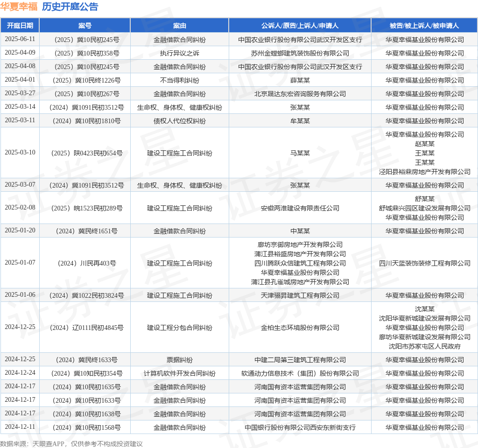
Task: Click plaintiff 天津骊昇建筑工程有限公司
Action: [300, 295]
